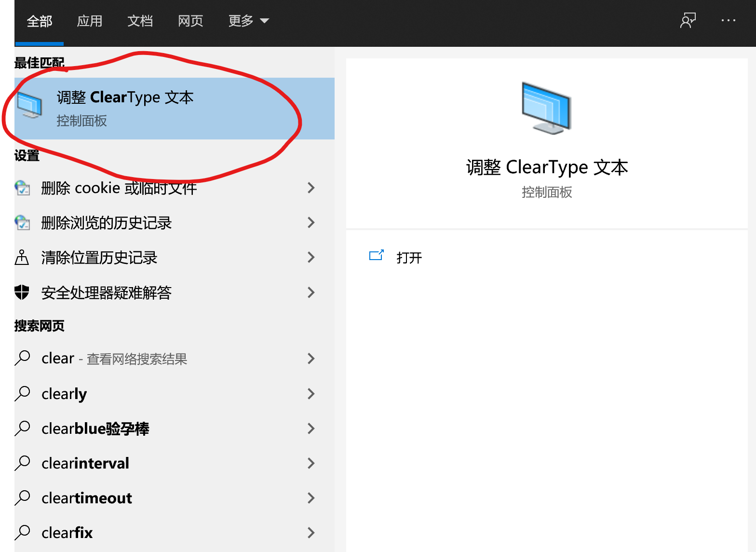The image size is (756, 552).
Task: Expand the chevron for clearinterval
Action: point(311,463)
